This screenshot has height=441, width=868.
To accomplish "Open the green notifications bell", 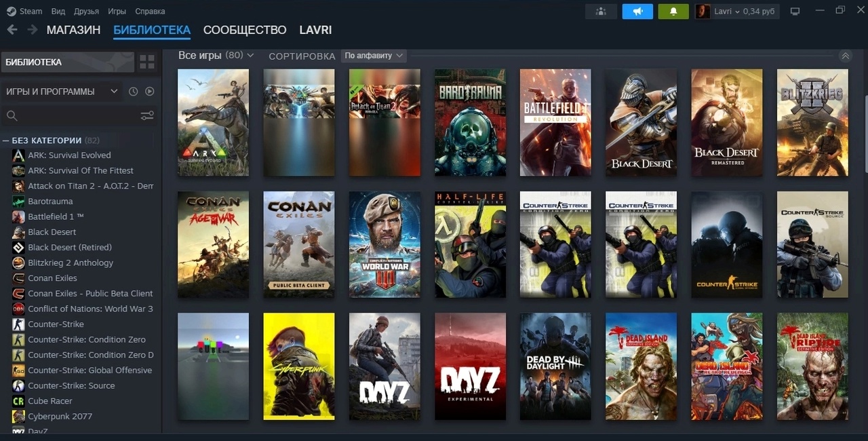I will [x=673, y=12].
